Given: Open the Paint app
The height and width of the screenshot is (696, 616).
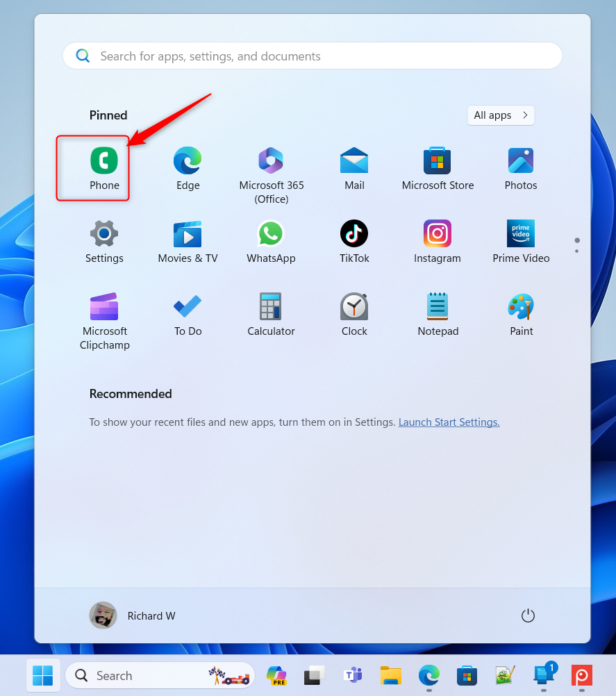Looking at the screenshot, I should coord(521,315).
